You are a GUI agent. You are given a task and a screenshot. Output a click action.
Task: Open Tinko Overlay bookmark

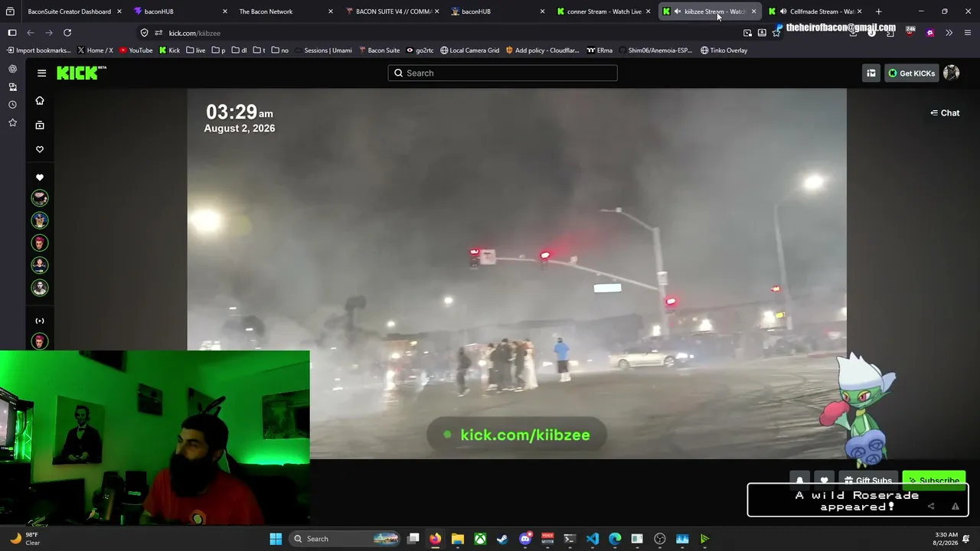[x=724, y=51]
